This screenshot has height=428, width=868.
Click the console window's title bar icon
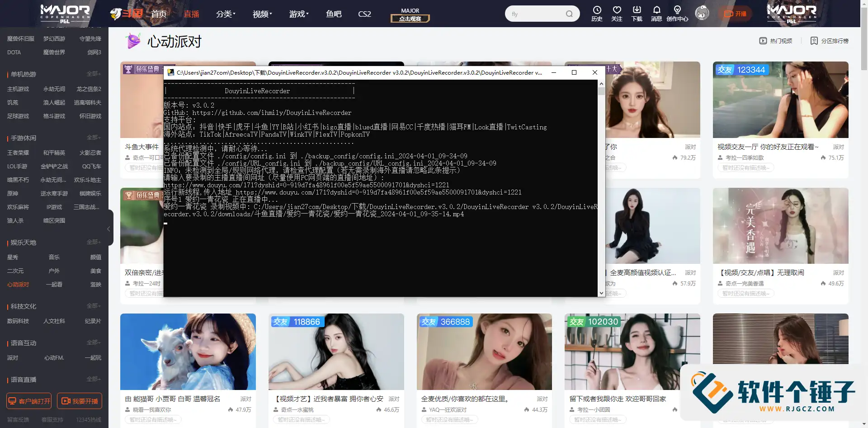170,72
